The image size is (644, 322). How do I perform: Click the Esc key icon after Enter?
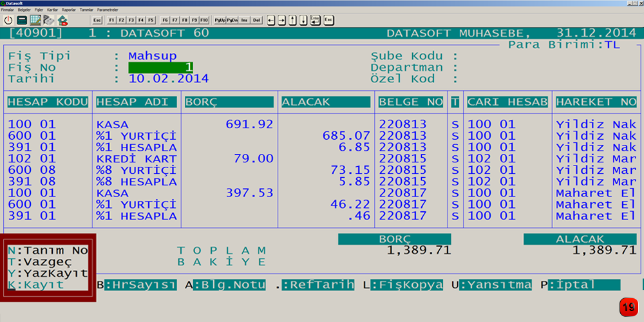[328, 20]
